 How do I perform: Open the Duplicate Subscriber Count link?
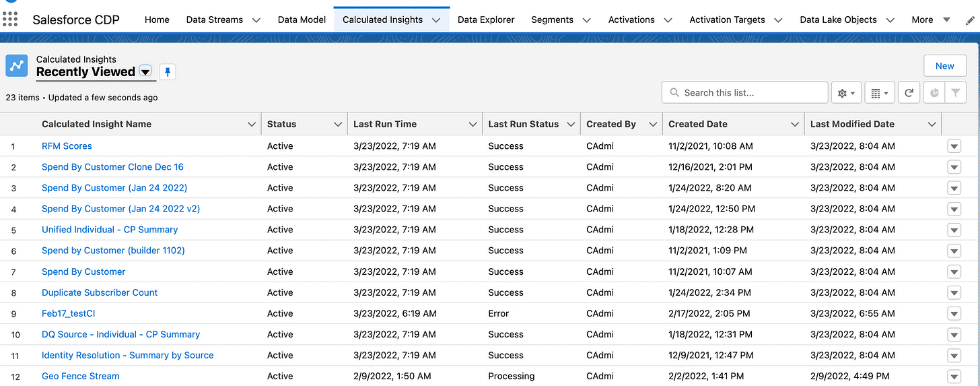point(100,293)
